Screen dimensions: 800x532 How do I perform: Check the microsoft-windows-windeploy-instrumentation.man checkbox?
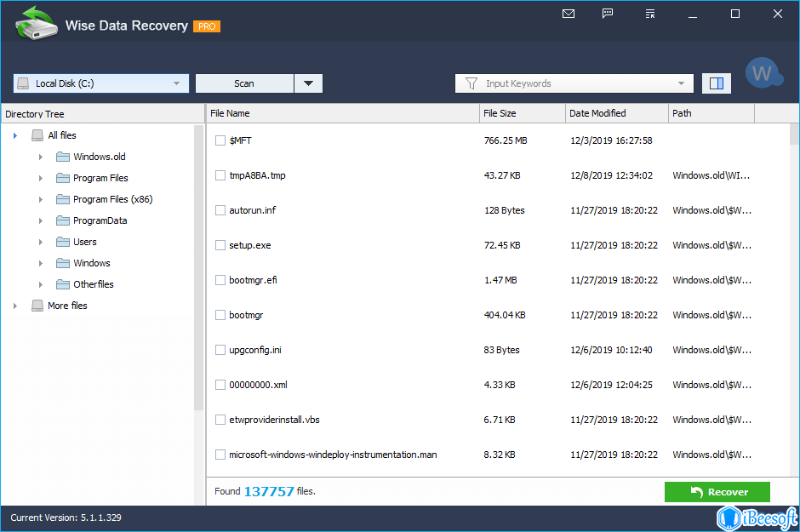[x=220, y=455]
